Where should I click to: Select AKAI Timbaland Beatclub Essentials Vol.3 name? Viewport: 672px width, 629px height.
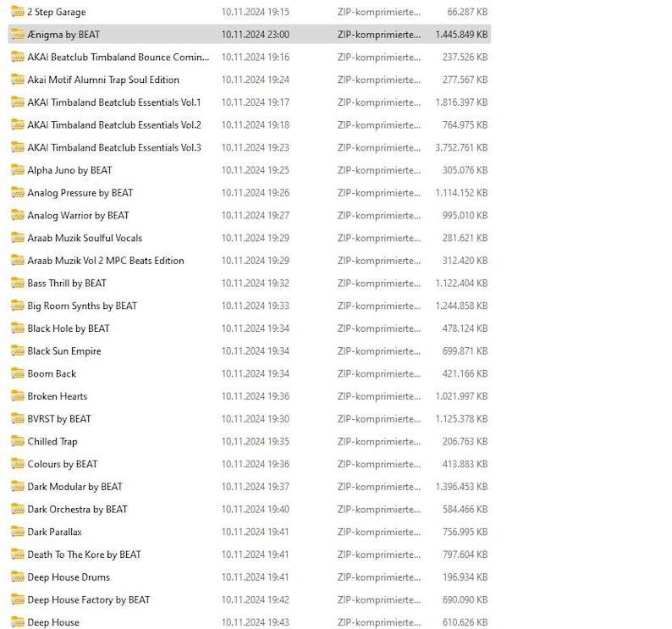[x=114, y=147]
